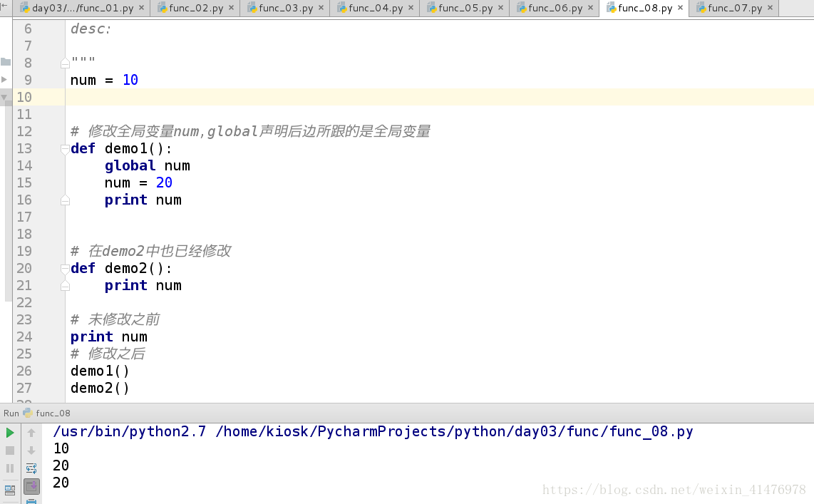Screen dimensions: 814x504
Task: Click the fold end marker at line 16
Action: pos(65,200)
